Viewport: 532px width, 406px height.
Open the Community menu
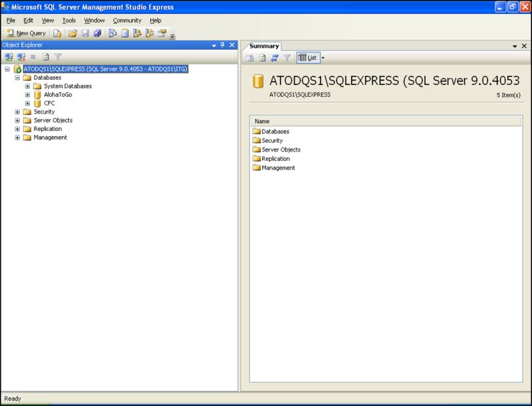tap(126, 20)
